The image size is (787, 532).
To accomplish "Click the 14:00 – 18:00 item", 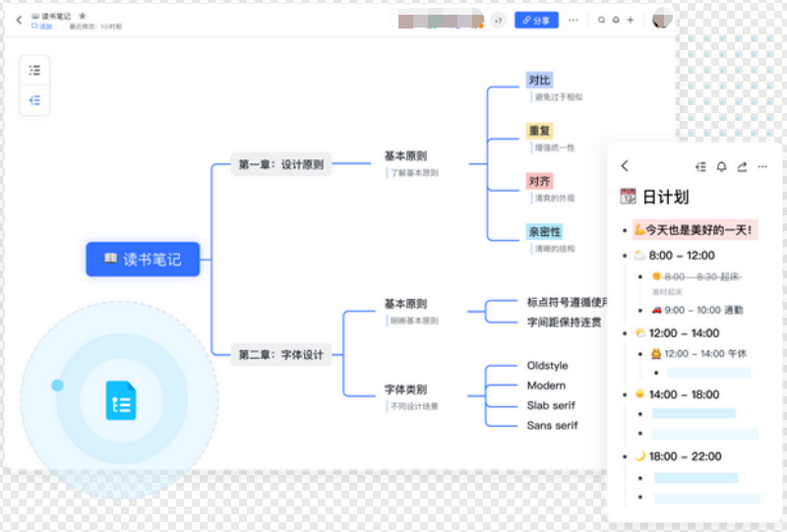I will pos(677,395).
